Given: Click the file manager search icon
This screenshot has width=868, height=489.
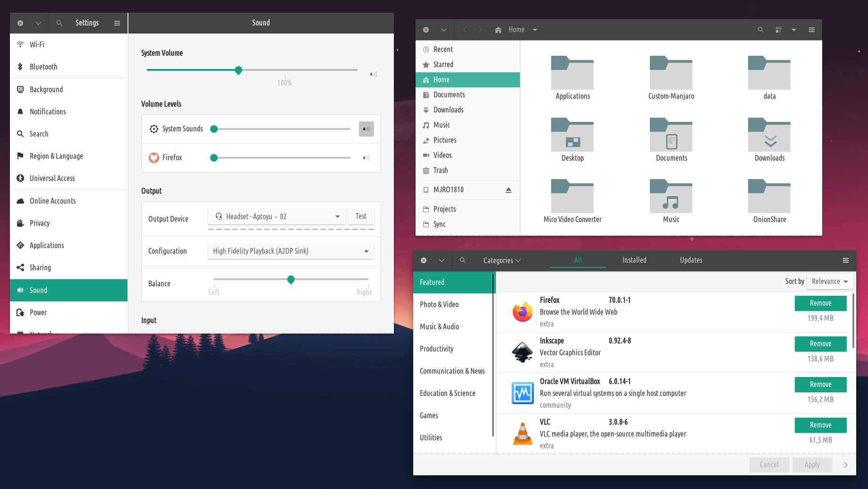Looking at the screenshot, I should 760,30.
